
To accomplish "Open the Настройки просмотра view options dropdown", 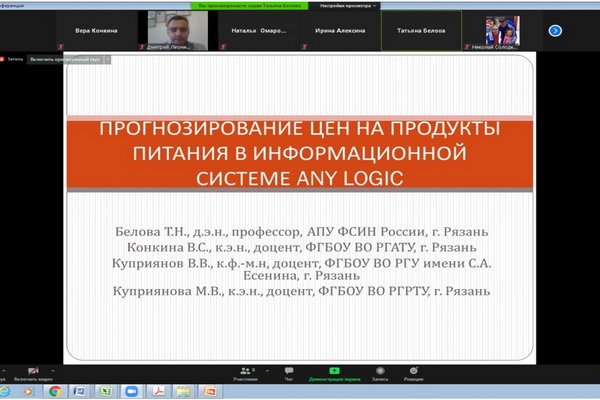I will click(x=345, y=6).
